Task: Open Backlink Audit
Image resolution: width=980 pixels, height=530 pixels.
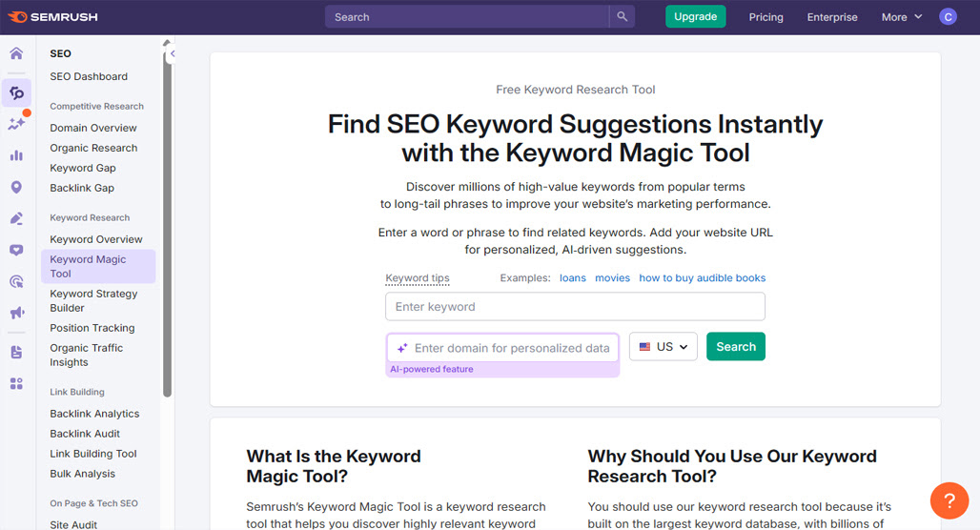Action: 85,433
